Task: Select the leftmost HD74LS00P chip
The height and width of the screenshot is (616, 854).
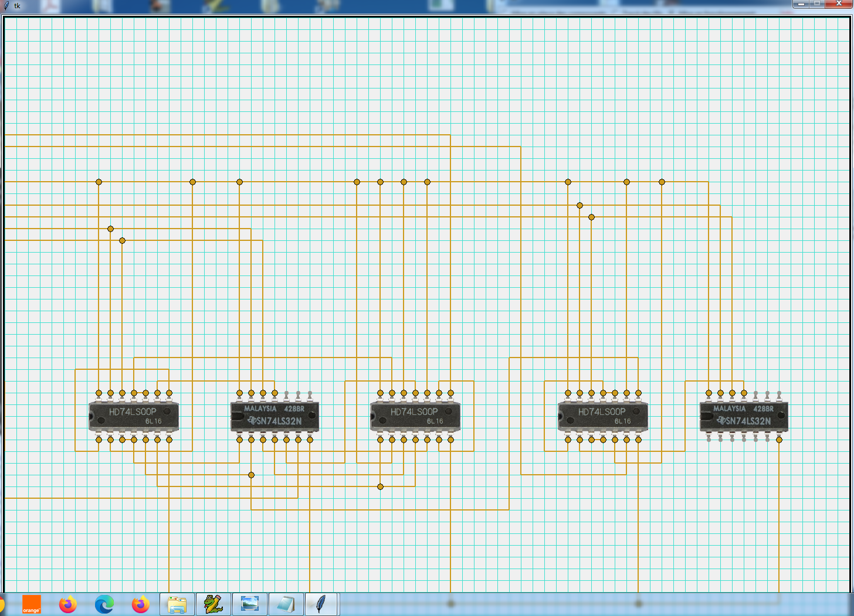Action: click(134, 416)
